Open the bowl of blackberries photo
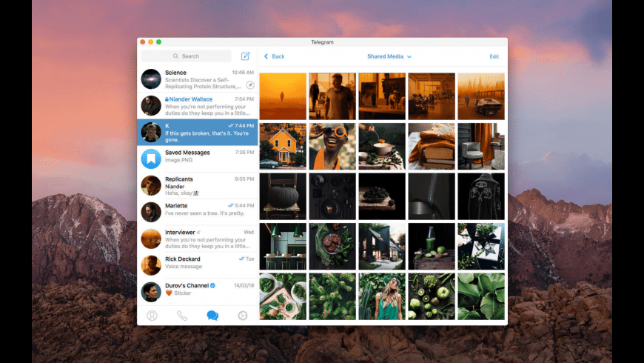The image size is (644, 363). (x=382, y=196)
